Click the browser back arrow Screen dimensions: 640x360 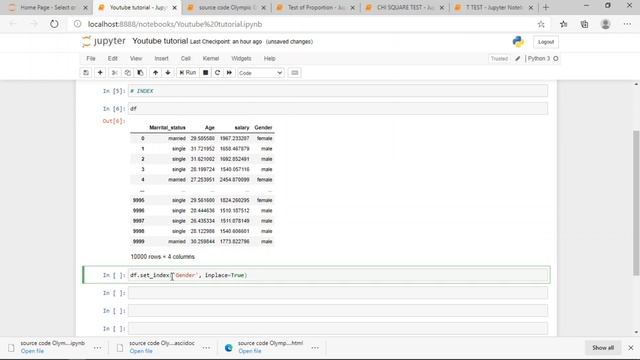pos(13,24)
